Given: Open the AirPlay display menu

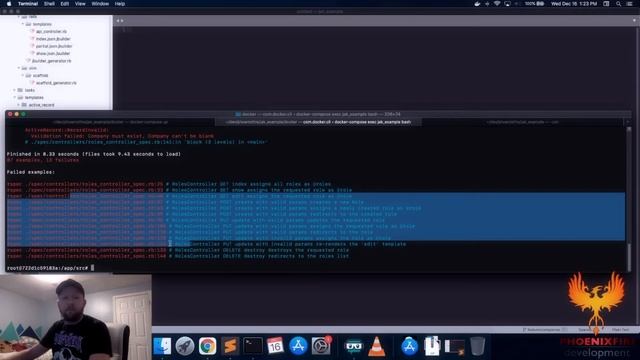Looking at the screenshot, I should click(507, 4).
